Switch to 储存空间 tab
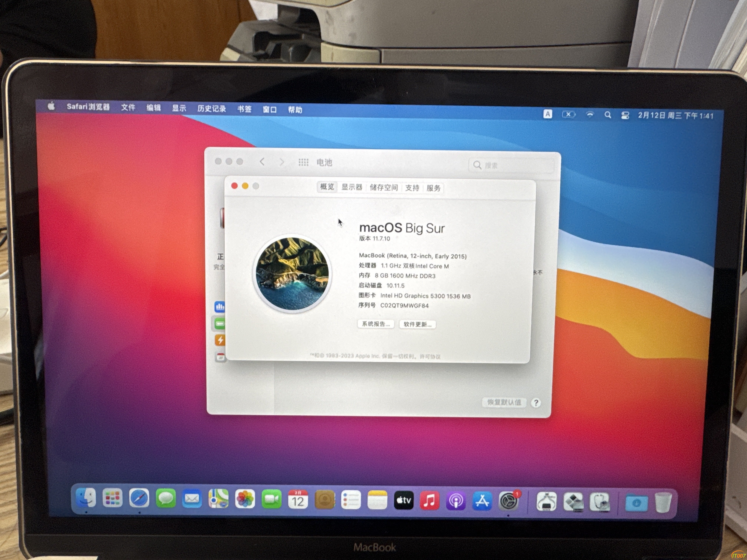747x560 pixels. [x=384, y=187]
